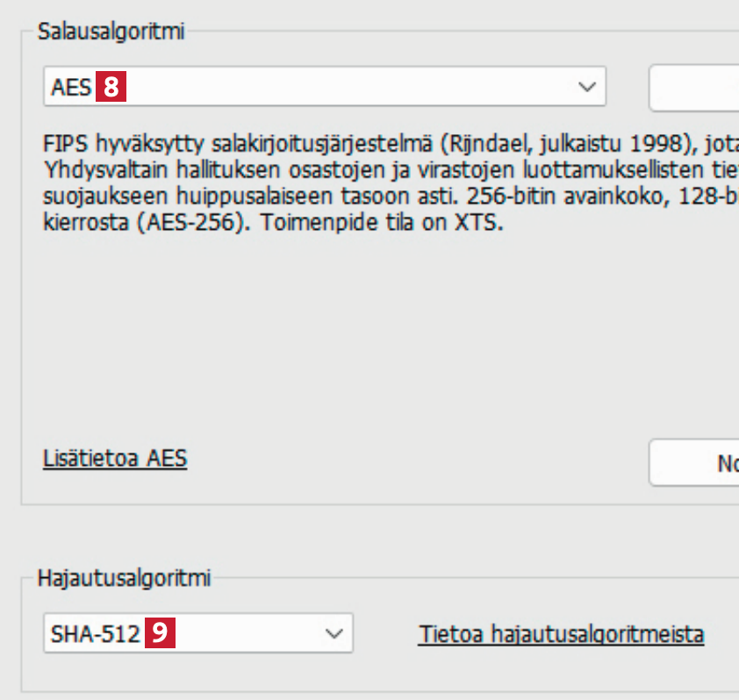Viewport: 739px width, 700px height.
Task: Open the SHA-512 hash algorithm dropdown
Action: [197, 633]
